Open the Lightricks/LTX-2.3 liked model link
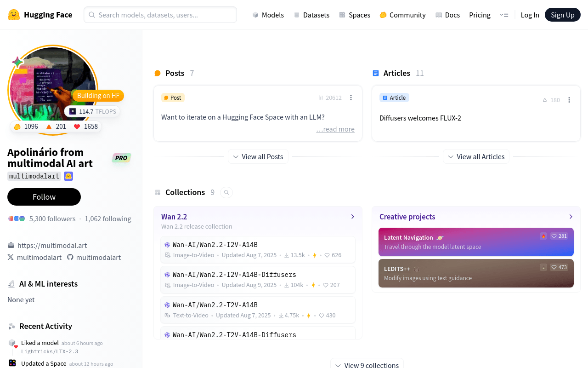 click(50, 351)
